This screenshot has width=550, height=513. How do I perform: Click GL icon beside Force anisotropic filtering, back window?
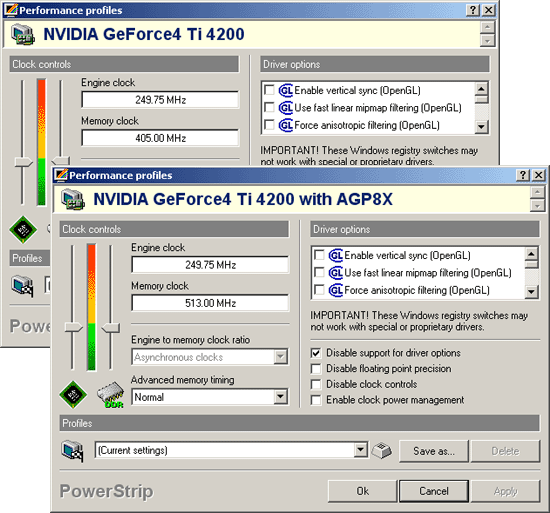(286, 126)
